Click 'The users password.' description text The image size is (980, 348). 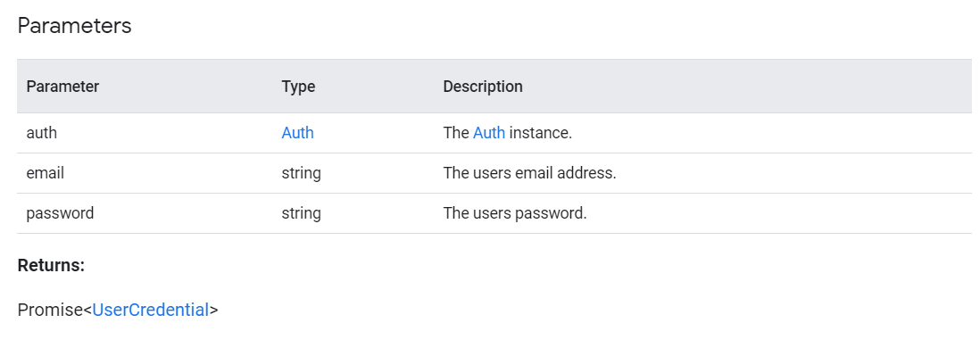pyautogui.click(x=515, y=213)
